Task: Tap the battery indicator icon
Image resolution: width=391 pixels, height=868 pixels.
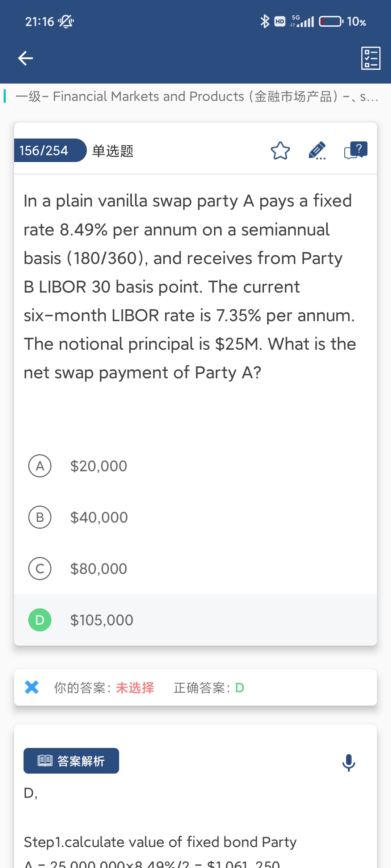Action: [x=331, y=21]
